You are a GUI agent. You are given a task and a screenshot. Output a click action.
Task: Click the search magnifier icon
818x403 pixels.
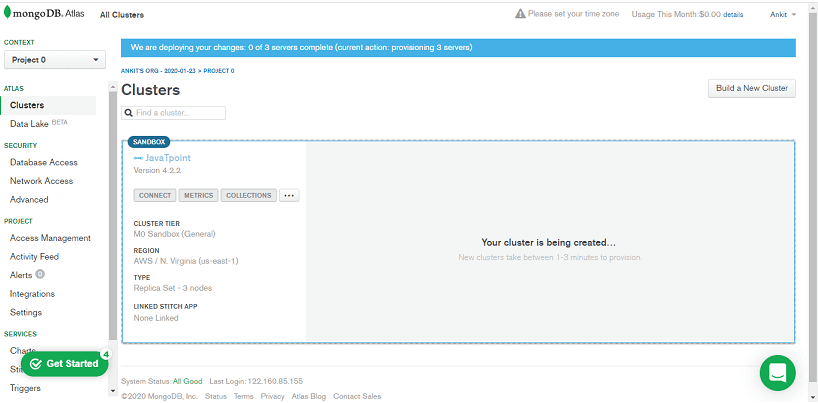click(129, 113)
